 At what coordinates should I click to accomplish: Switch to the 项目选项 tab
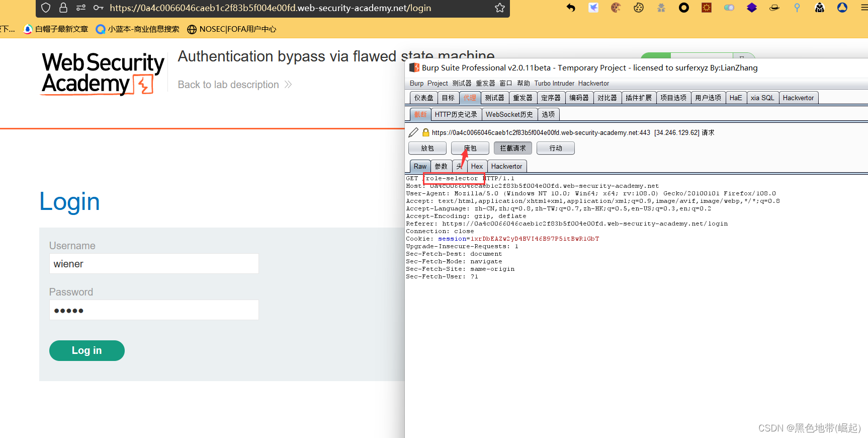(x=673, y=98)
